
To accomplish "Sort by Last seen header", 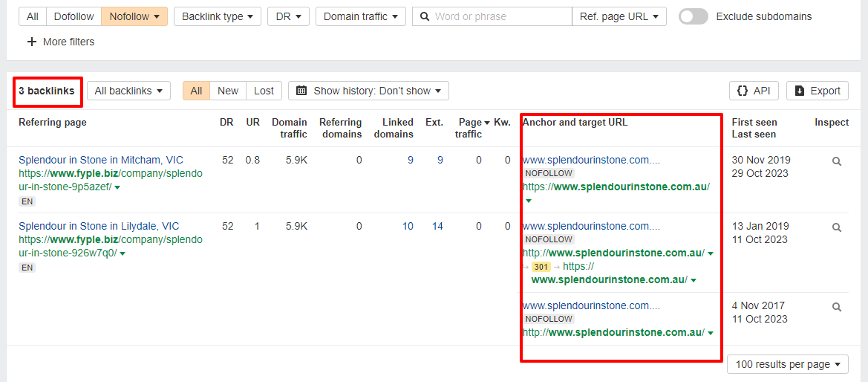I will [754, 135].
